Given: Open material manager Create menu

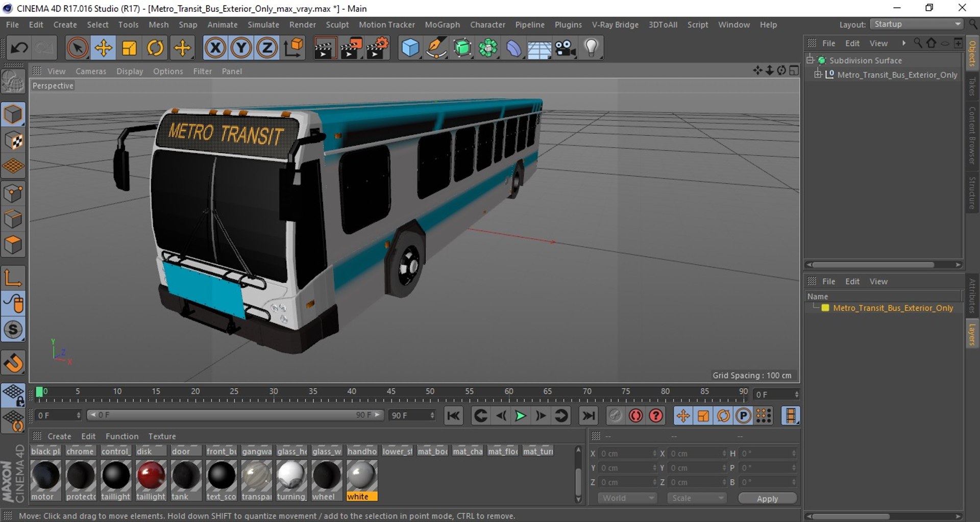Looking at the screenshot, I should [59, 436].
